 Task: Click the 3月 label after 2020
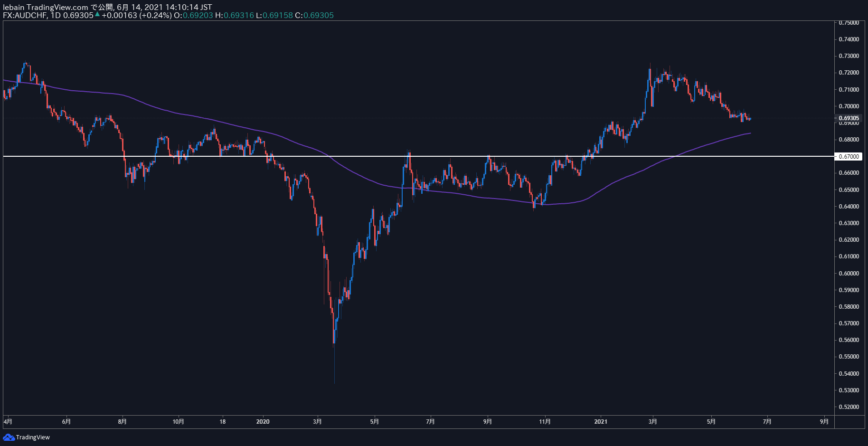(318, 422)
